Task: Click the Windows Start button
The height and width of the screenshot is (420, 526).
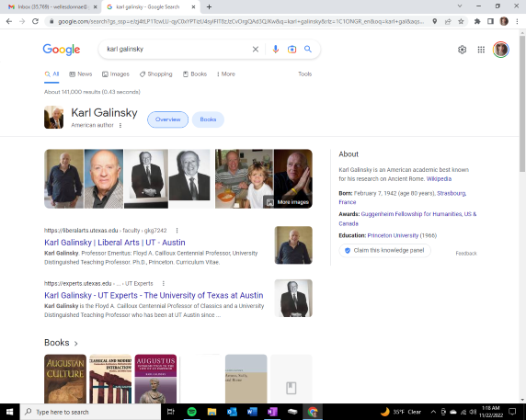Action: pyautogui.click(x=10, y=412)
